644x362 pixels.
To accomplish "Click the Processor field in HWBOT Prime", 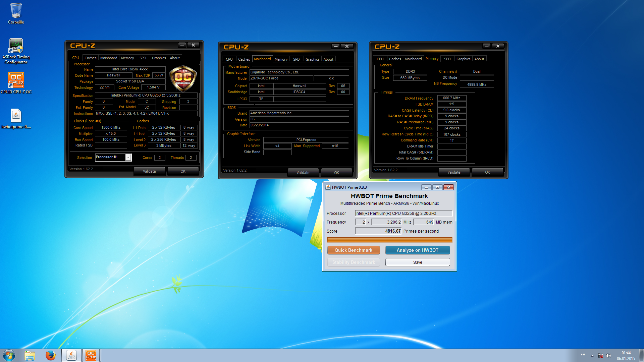I will point(404,213).
